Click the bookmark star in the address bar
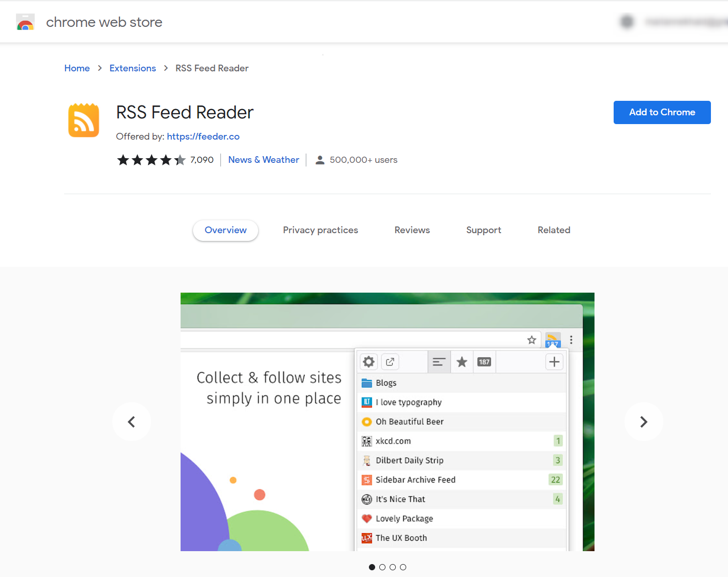Screen dimensions: 728x577 [x=531, y=340]
